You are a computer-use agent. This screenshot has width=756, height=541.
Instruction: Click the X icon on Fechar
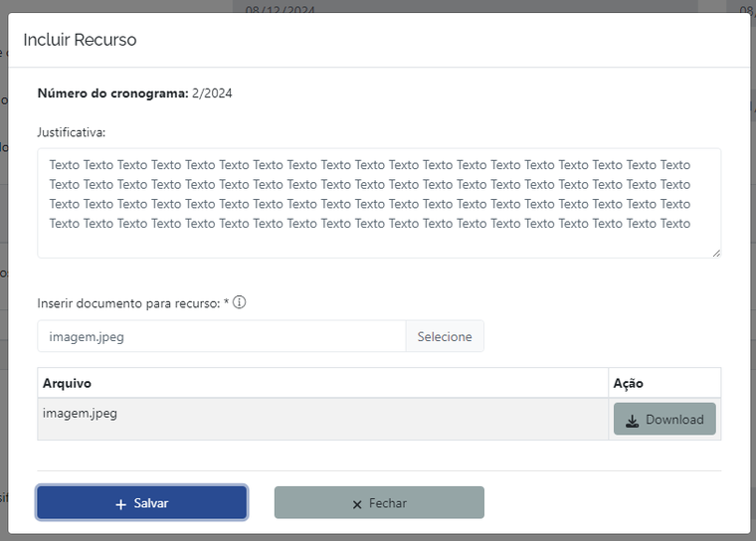(357, 504)
